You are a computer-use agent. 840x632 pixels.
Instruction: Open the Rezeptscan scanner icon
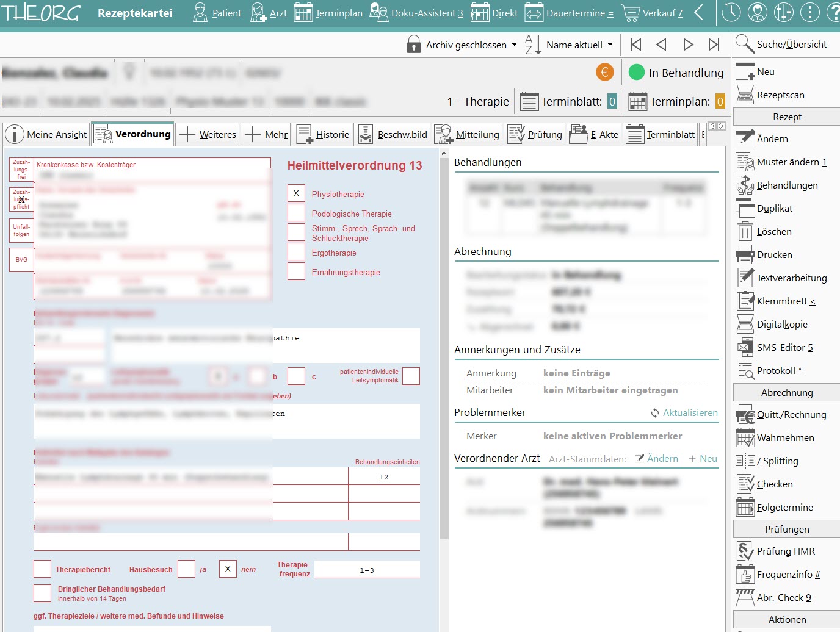tap(745, 95)
